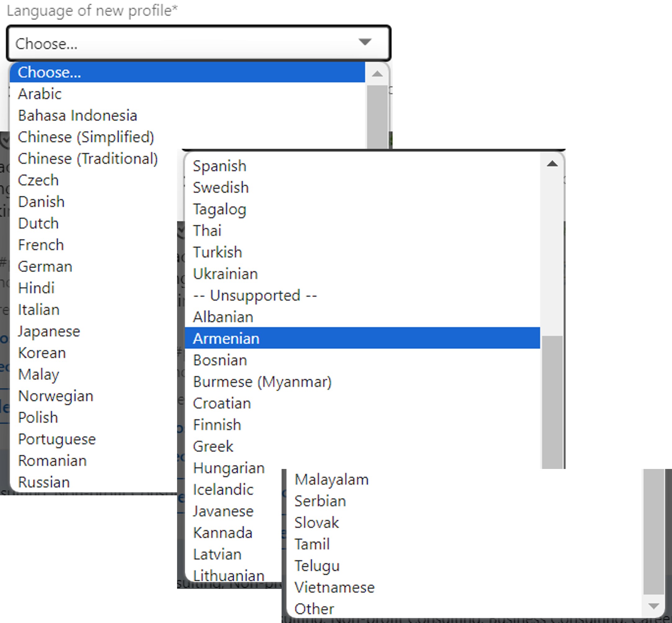The image size is (672, 623).
Task: Pick Icelandic from the unsupported languages
Action: 223,489
